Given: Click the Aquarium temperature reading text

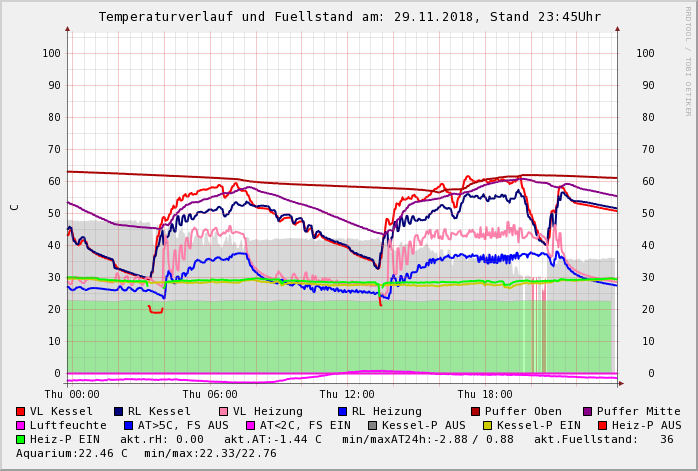Looking at the screenshot, I should click(146, 453).
